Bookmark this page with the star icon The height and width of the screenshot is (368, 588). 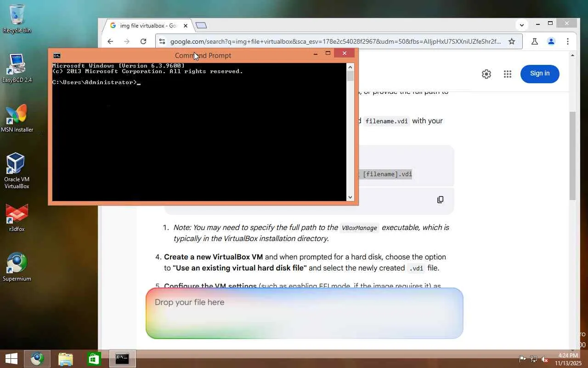(x=512, y=41)
